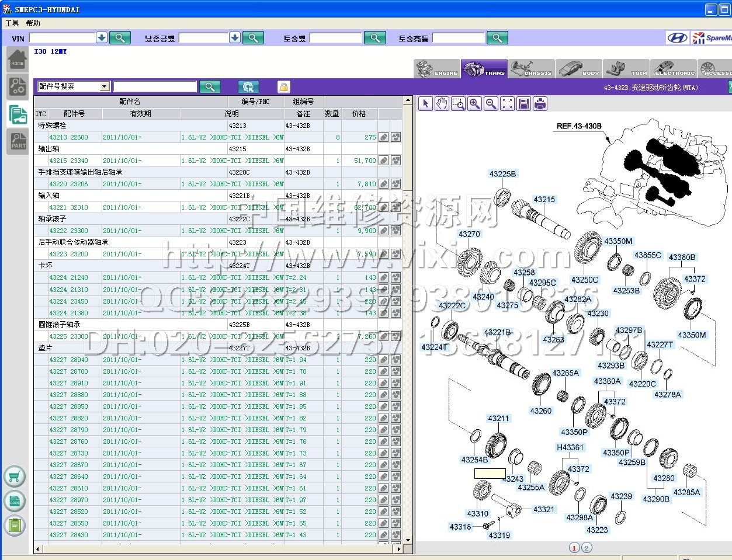The height and width of the screenshot is (560, 732).
Task: Click the parts list vertical scrollbar down arrow
Action: coord(407,540)
